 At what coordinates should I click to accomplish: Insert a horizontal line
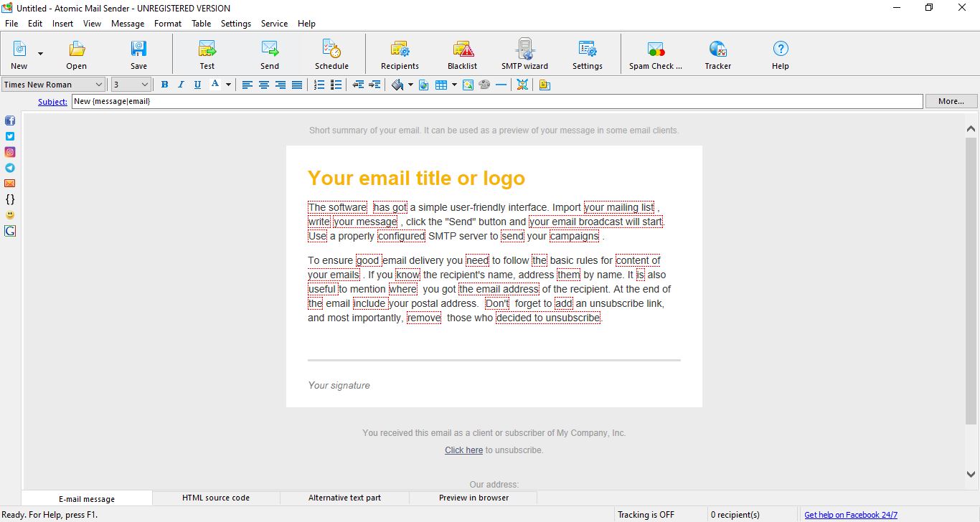point(501,85)
